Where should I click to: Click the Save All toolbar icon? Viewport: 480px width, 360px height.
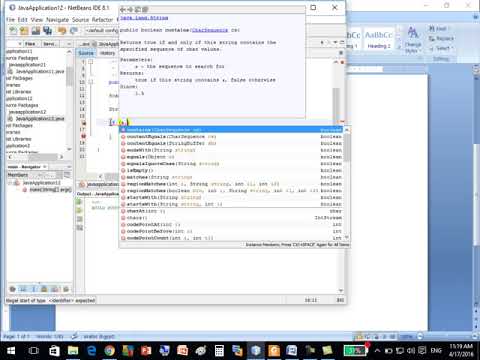pos(48,31)
